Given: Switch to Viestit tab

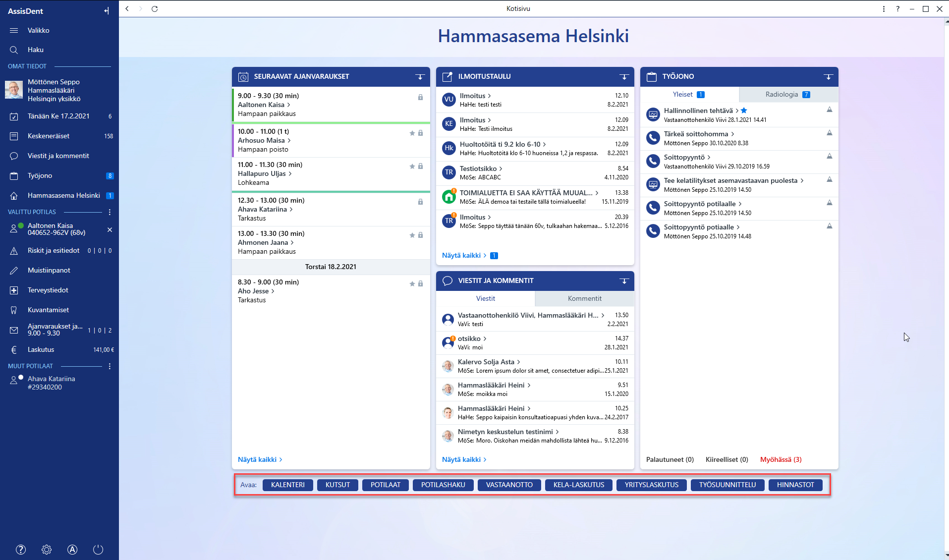Looking at the screenshot, I should 486,298.
